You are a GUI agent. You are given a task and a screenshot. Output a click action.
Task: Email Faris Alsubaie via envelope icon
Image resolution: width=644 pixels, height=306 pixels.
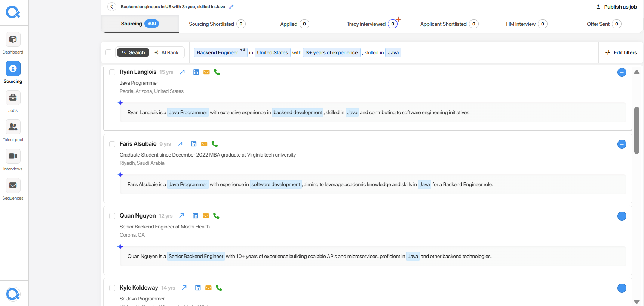point(204,144)
